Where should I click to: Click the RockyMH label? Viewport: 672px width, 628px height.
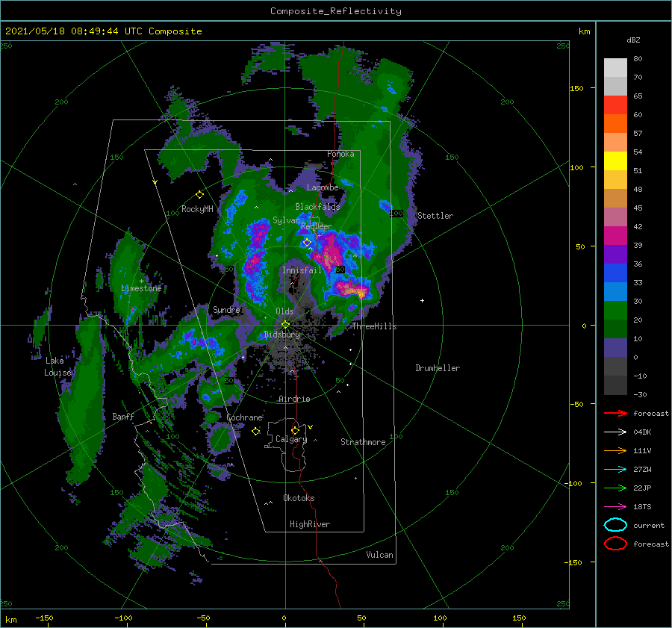pos(197,209)
